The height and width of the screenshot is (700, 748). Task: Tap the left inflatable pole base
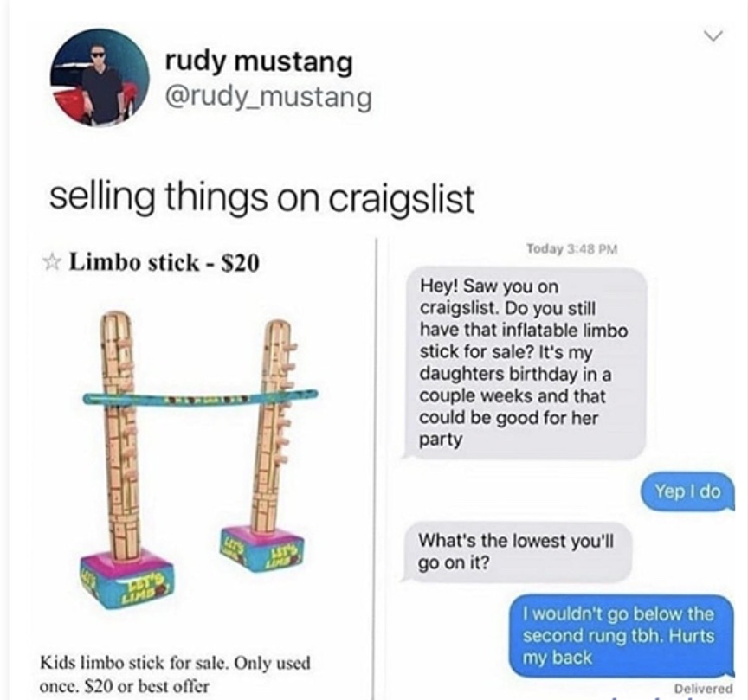126,581
